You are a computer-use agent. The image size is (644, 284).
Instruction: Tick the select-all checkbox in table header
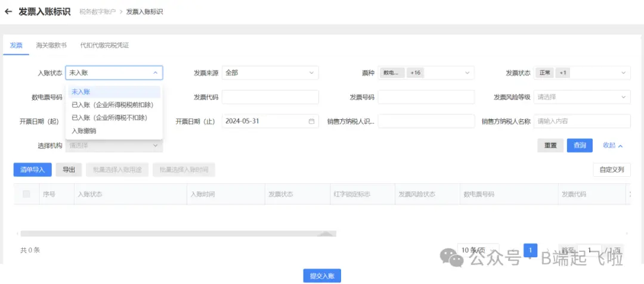pyautogui.click(x=26, y=194)
